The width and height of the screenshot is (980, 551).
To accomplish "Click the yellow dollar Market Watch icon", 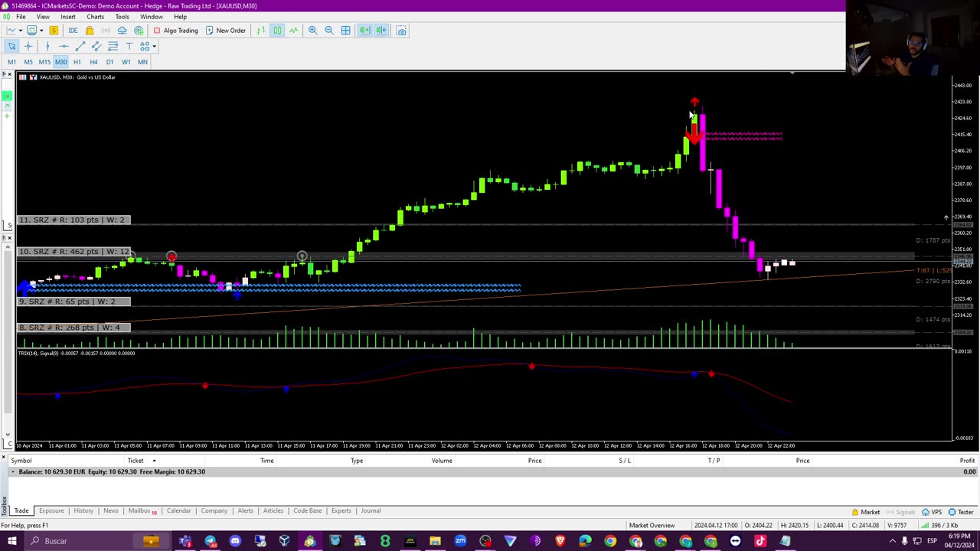I will pos(54,31).
